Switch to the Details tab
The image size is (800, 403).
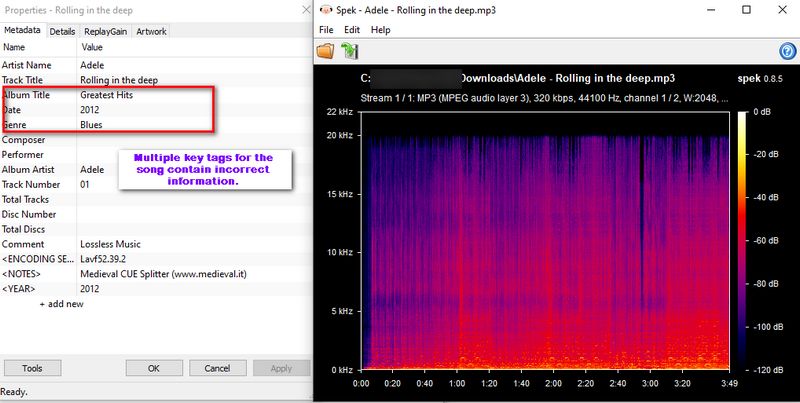coord(62,32)
